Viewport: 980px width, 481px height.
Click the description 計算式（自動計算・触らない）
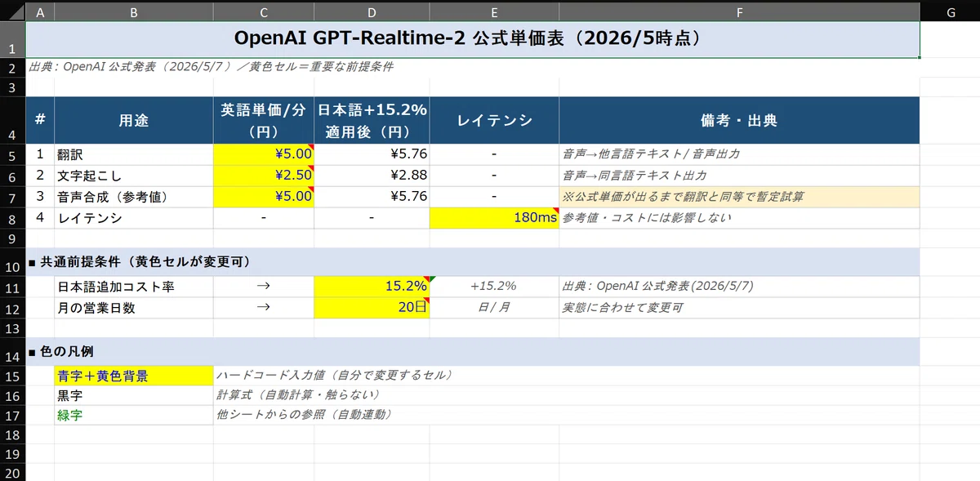click(298, 395)
